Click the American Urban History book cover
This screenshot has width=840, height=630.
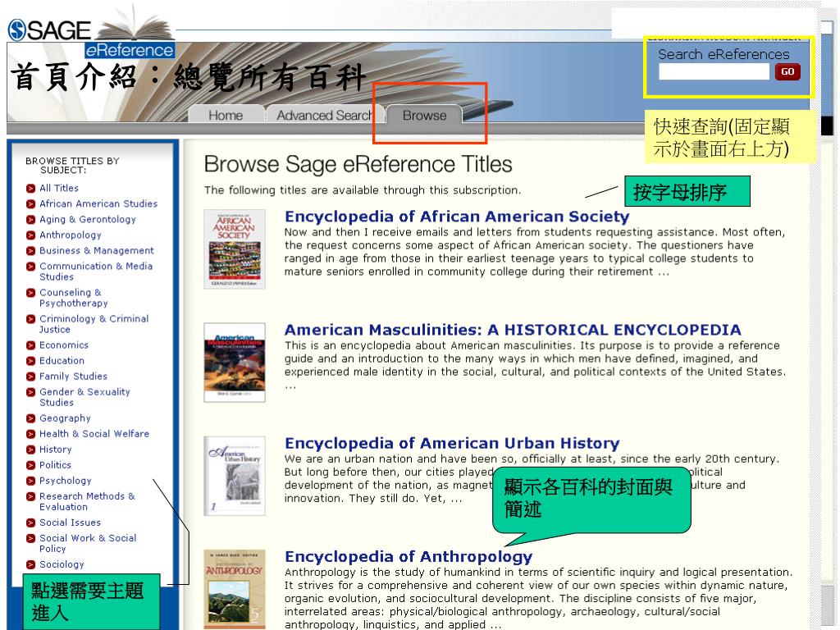(235, 476)
